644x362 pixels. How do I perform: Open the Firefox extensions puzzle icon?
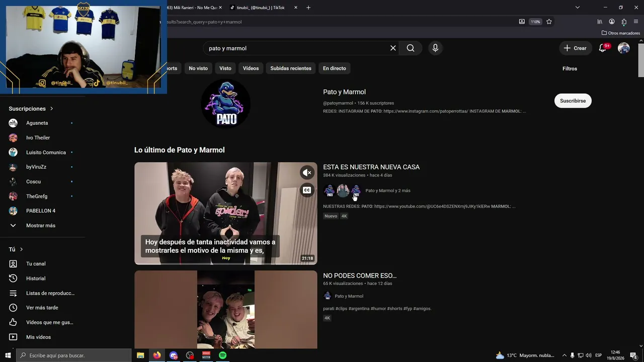pyautogui.click(x=624, y=22)
